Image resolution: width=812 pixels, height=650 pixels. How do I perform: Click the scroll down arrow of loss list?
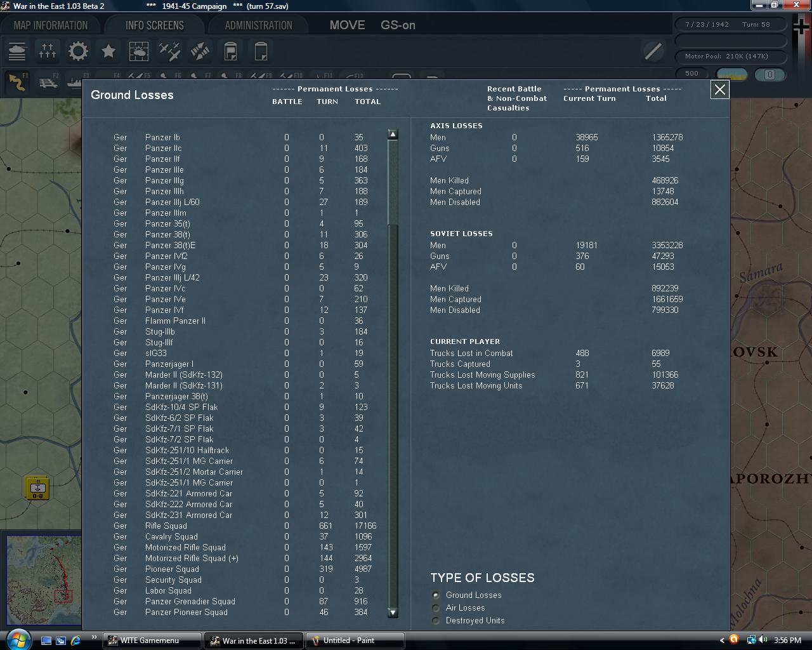[x=393, y=613]
